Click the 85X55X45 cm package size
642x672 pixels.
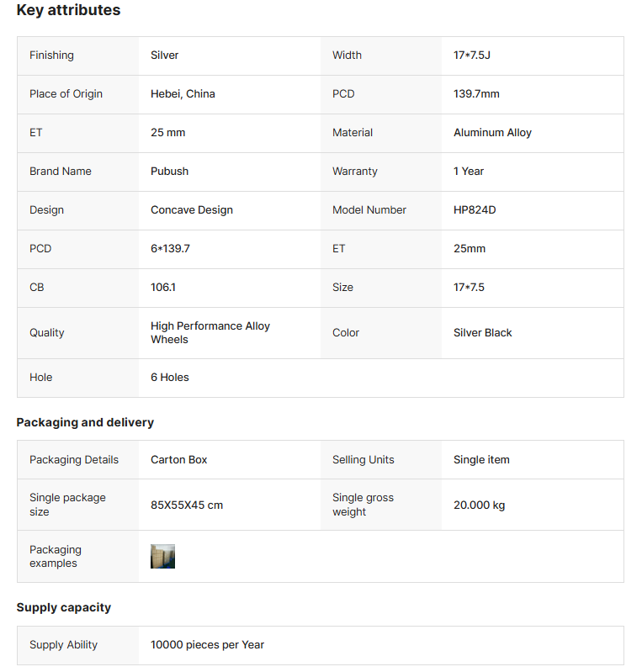187,505
